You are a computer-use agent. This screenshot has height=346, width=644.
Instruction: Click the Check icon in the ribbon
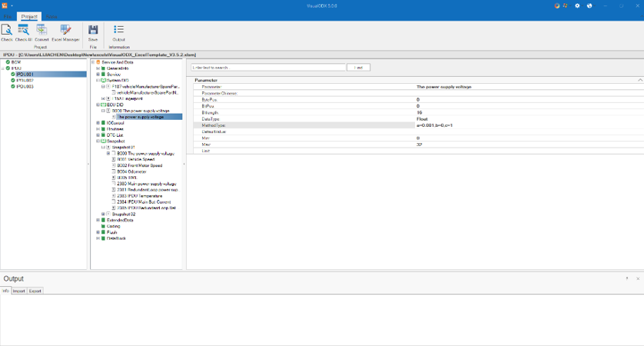(x=6, y=31)
